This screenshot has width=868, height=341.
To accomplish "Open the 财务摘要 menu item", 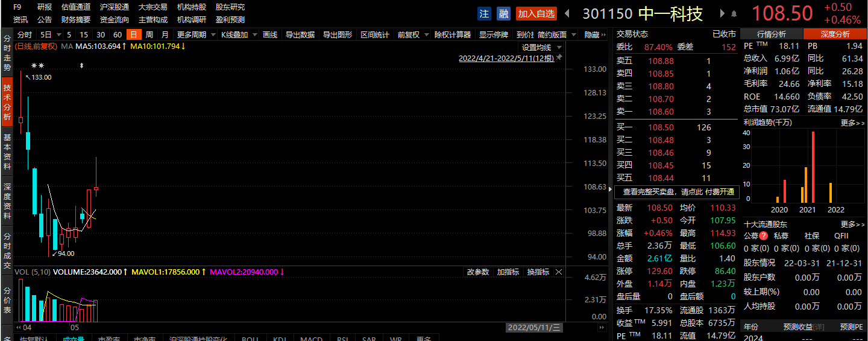I will (76, 19).
